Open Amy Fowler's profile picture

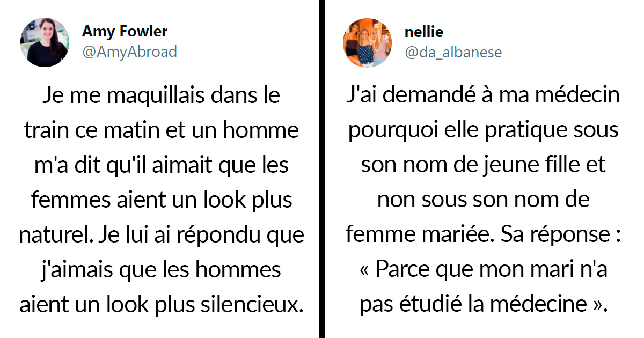[45, 42]
